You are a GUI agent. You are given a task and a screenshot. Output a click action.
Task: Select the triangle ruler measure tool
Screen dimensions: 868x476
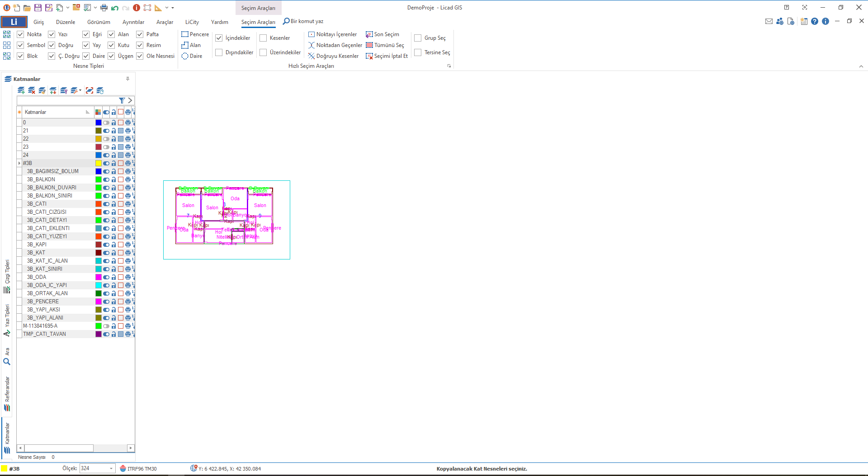tap(158, 8)
